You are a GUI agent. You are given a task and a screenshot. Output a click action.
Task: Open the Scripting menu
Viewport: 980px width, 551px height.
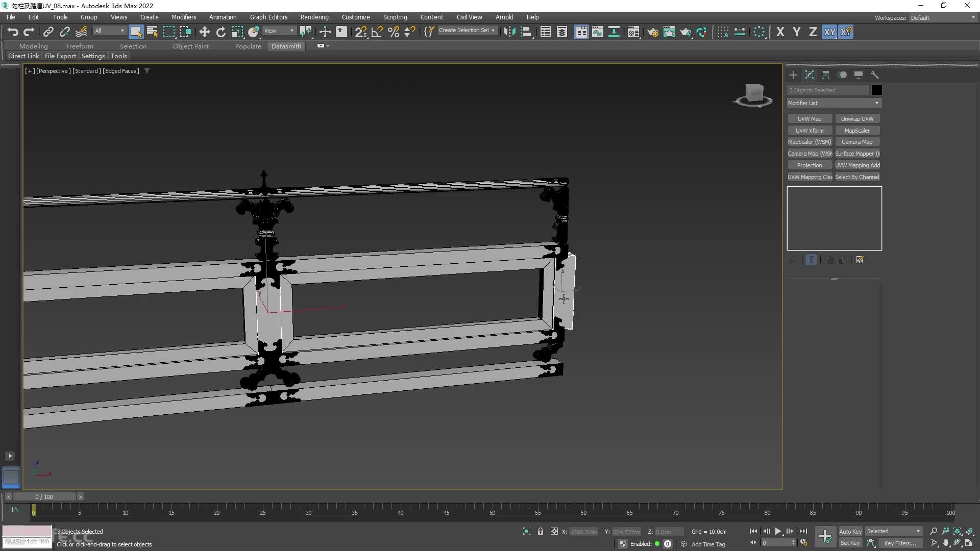point(395,17)
